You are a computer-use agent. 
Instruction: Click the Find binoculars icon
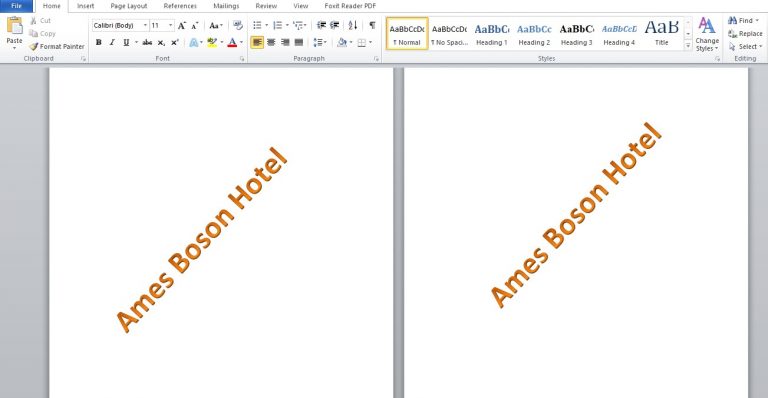(x=733, y=21)
